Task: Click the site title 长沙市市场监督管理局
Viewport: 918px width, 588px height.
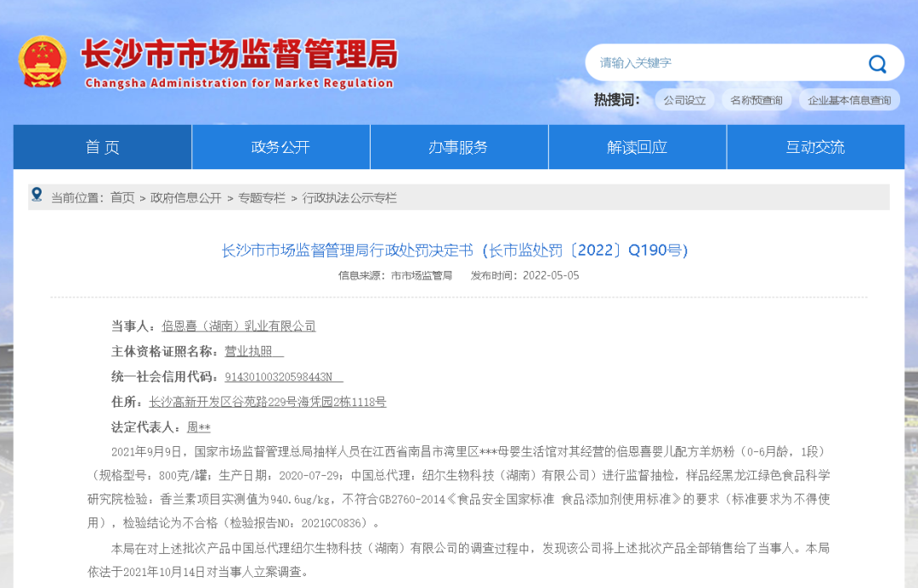Action: (x=240, y=54)
